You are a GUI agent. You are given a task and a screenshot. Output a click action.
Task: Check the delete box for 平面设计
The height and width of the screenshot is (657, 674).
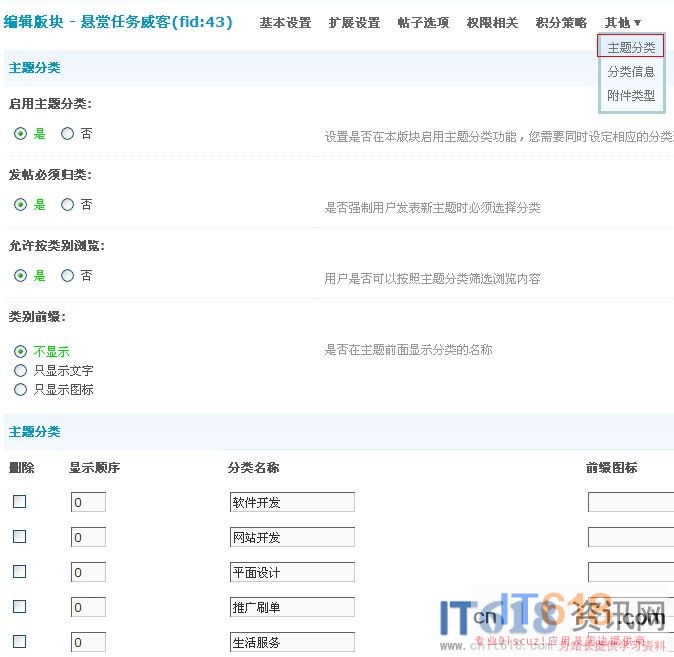[19, 571]
